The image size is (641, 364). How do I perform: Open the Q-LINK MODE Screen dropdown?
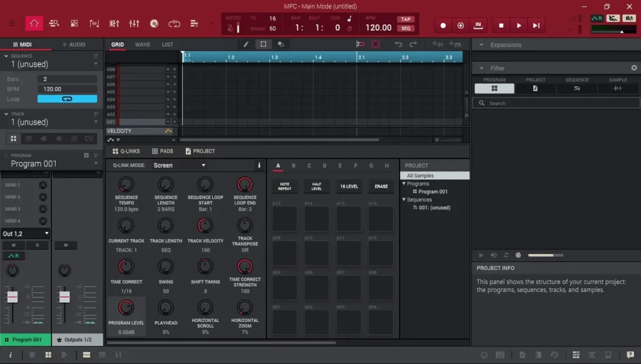179,165
